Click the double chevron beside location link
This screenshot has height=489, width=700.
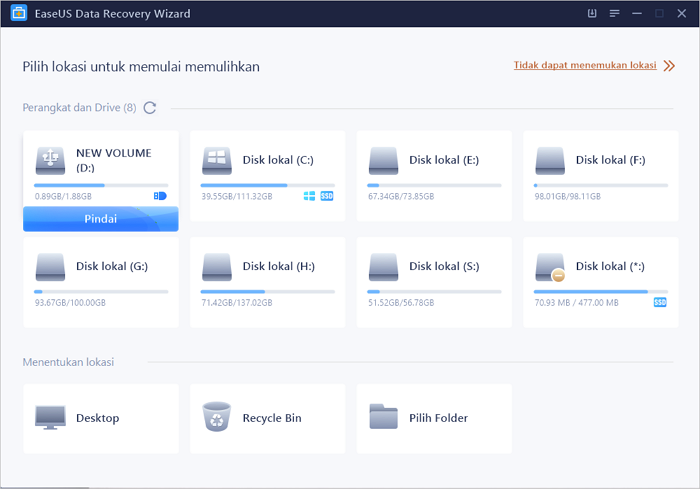(669, 66)
